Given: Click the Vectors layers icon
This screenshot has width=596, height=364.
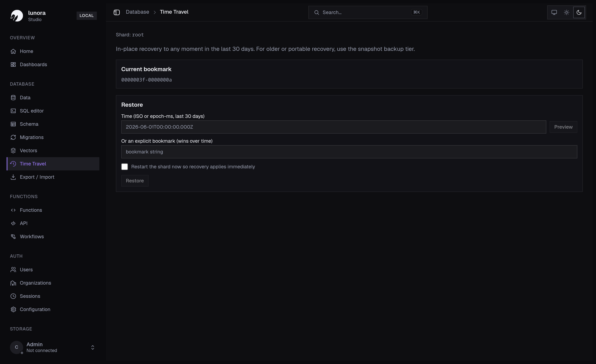Looking at the screenshot, I should [x=13, y=151].
